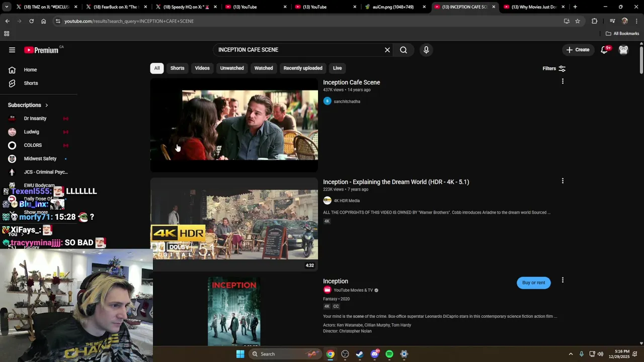Select the Videos filter chip

click(202, 68)
